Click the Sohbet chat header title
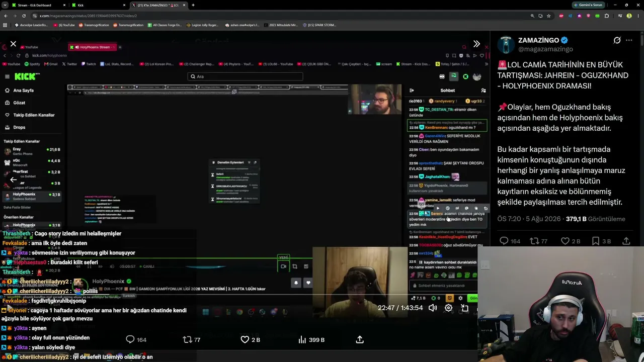The width and height of the screenshot is (644, 362). click(447, 90)
